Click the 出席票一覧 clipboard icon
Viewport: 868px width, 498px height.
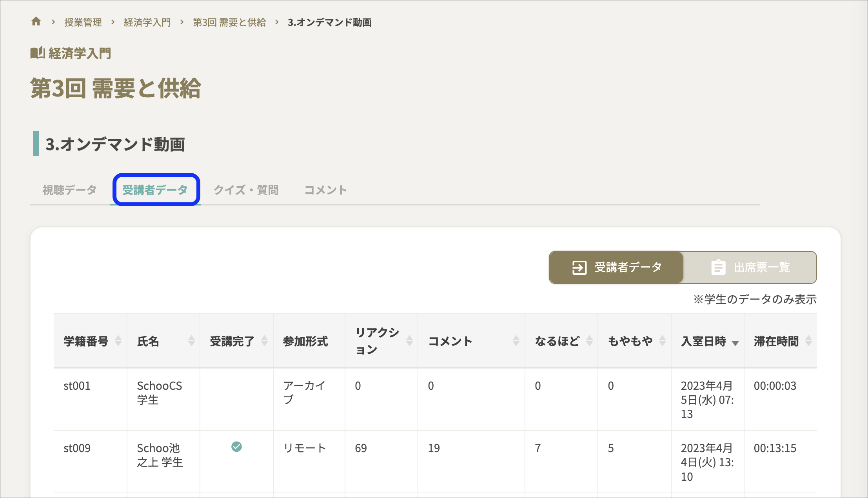point(718,267)
